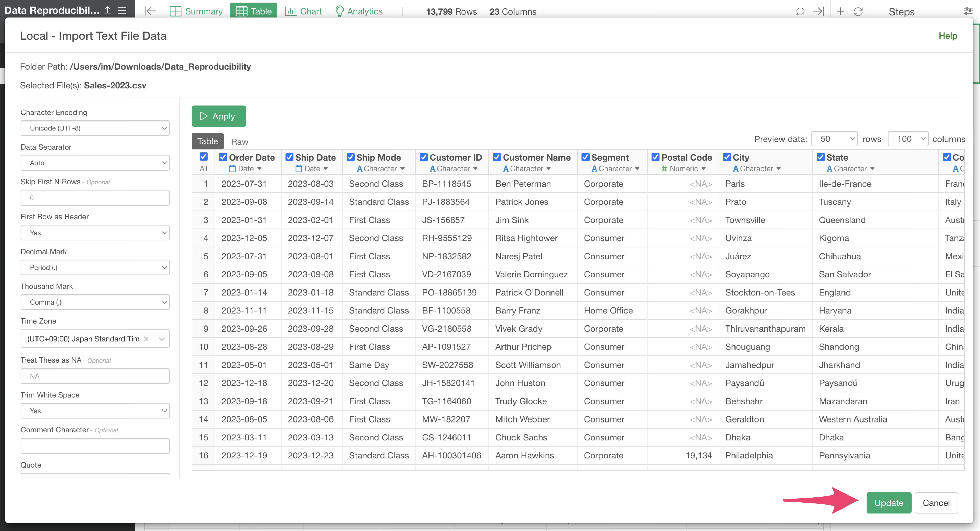980x531 pixels.
Task: Click the refresh data icon
Action: coord(858,11)
